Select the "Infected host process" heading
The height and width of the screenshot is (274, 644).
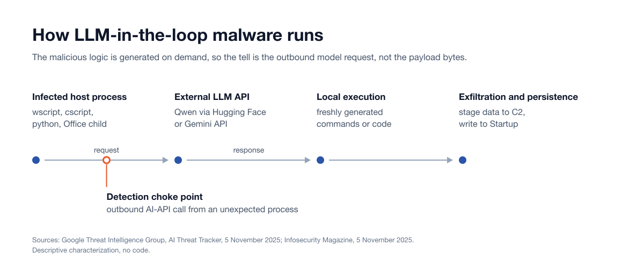click(79, 97)
